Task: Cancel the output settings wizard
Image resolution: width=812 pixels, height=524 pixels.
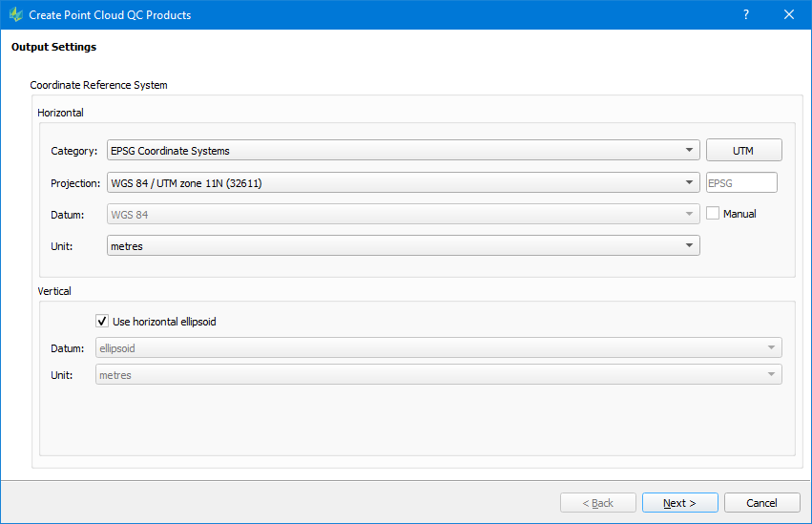Action: [761, 503]
